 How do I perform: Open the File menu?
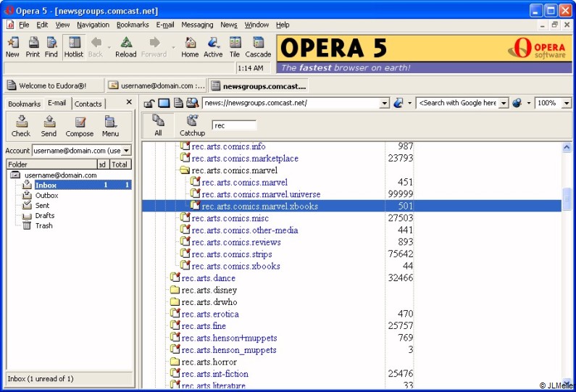pos(24,25)
